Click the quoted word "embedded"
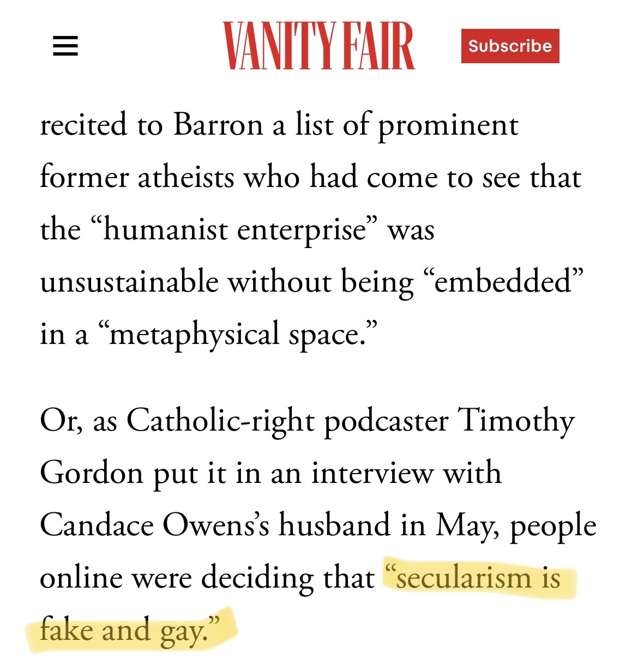638x672 pixels. point(503,282)
